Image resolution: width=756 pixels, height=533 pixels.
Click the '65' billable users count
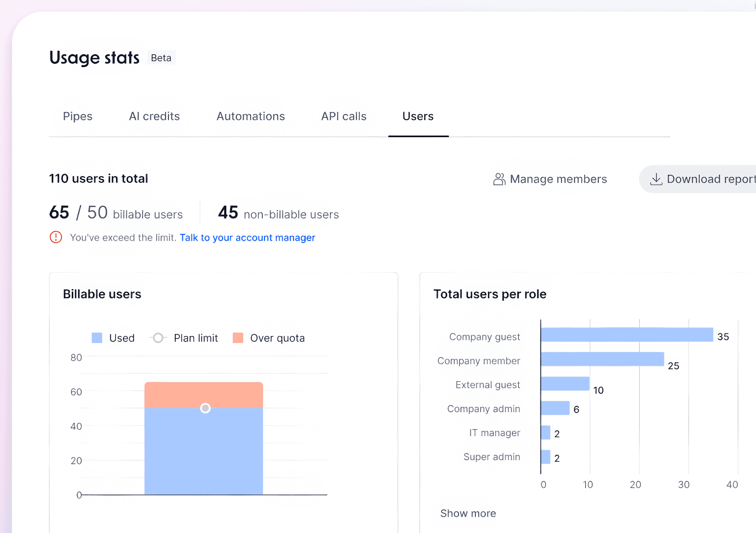(x=59, y=213)
